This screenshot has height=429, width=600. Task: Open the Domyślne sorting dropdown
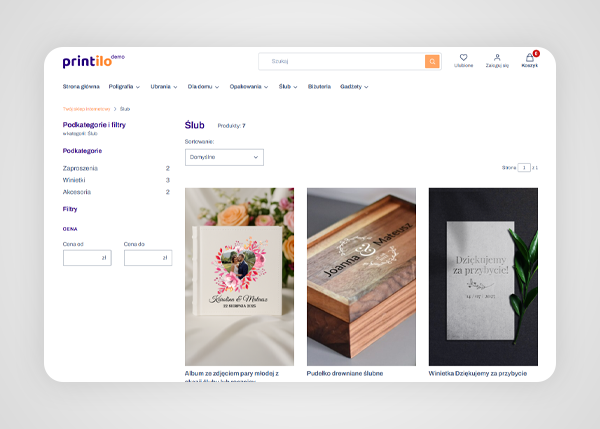[x=224, y=157]
